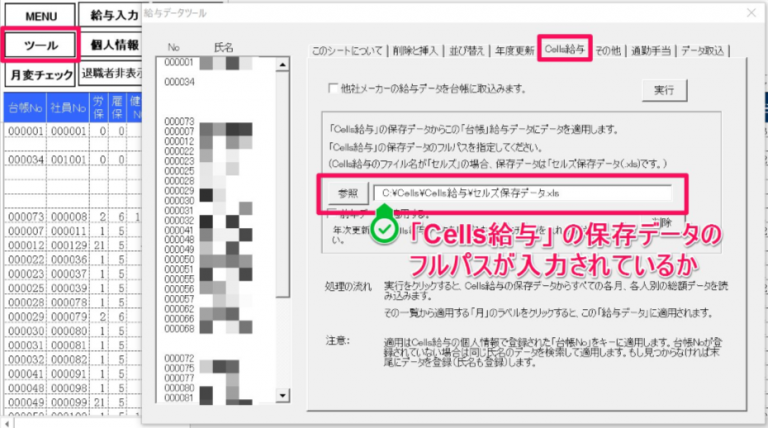Enable the 他社メーカーの給与データ checkbox
The width and height of the screenshot is (768, 428).
click(333, 89)
